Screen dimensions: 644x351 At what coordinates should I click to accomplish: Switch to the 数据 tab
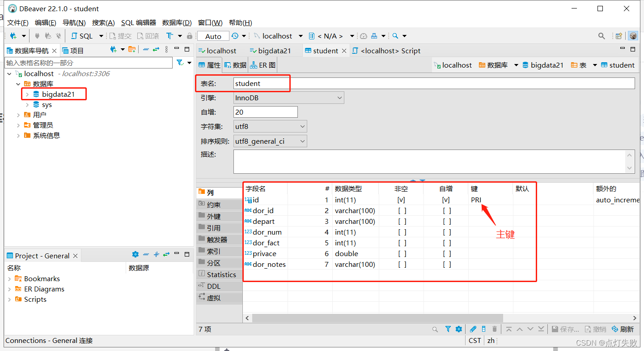point(235,65)
